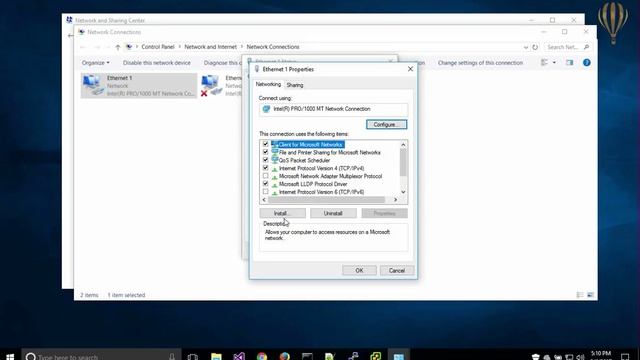Cancel the Ethernet 1 Properties dialog
Screen dimensions: 640x360
click(396, 270)
